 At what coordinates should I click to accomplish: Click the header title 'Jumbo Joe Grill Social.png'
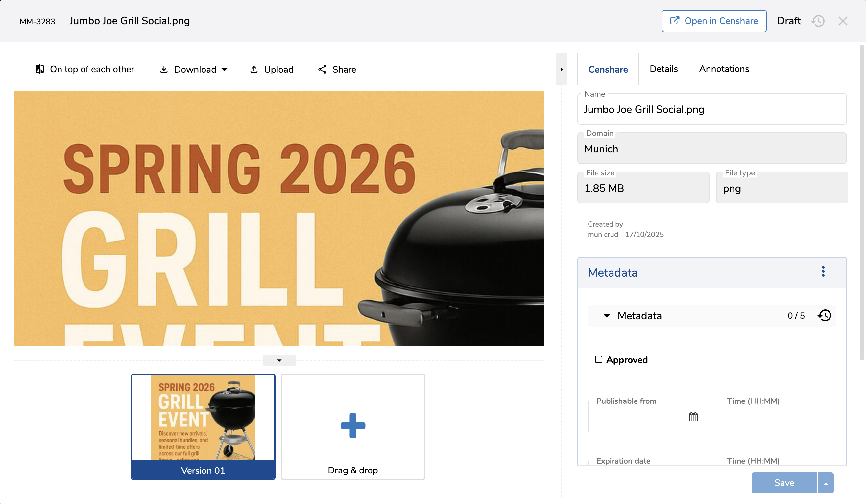click(x=130, y=21)
